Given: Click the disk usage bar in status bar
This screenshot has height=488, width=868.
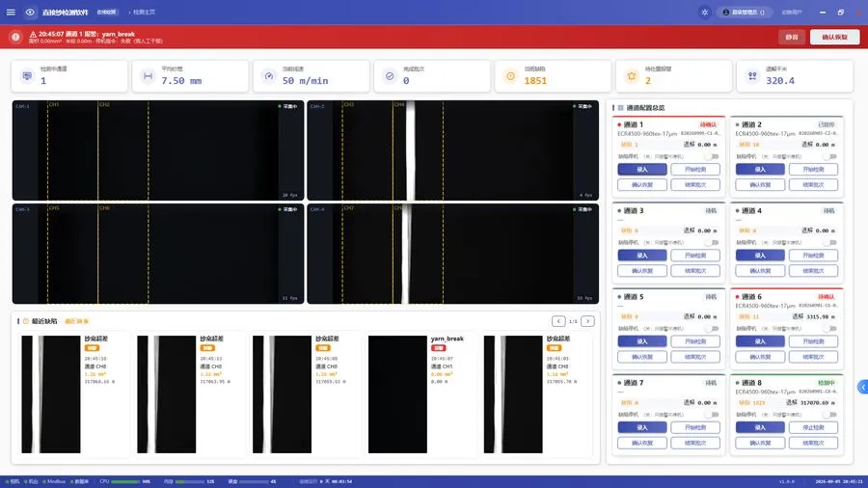Looking at the screenshot, I should [x=253, y=481].
